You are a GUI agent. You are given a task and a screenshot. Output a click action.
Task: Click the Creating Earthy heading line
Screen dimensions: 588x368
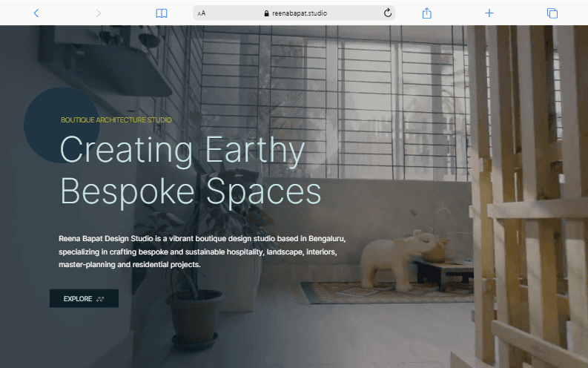tap(182, 150)
